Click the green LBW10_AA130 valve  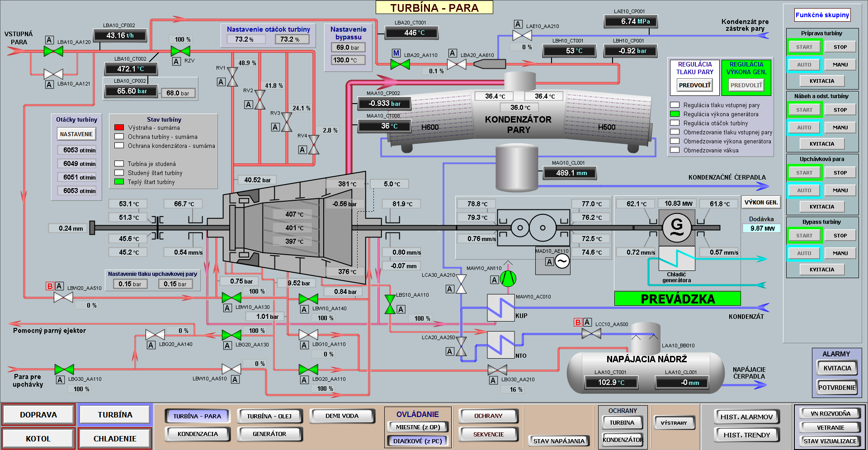tap(231, 298)
